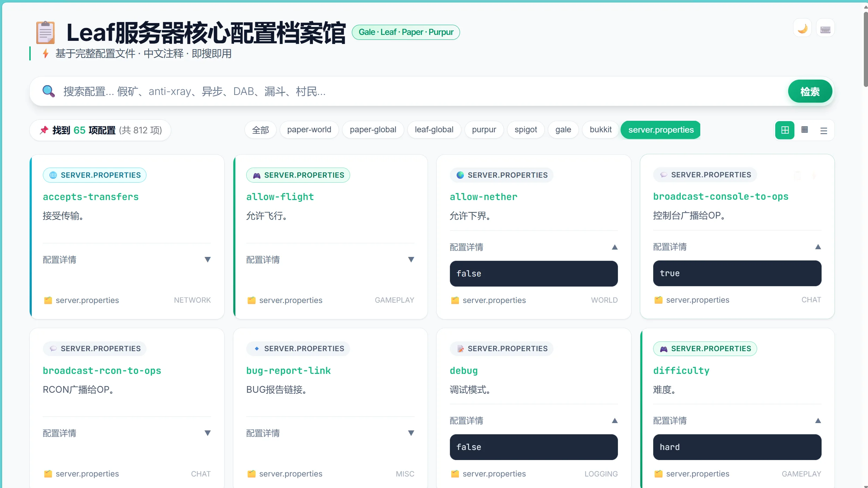The width and height of the screenshot is (868, 488).
Task: Open the allow-nether config title
Action: 483,197
